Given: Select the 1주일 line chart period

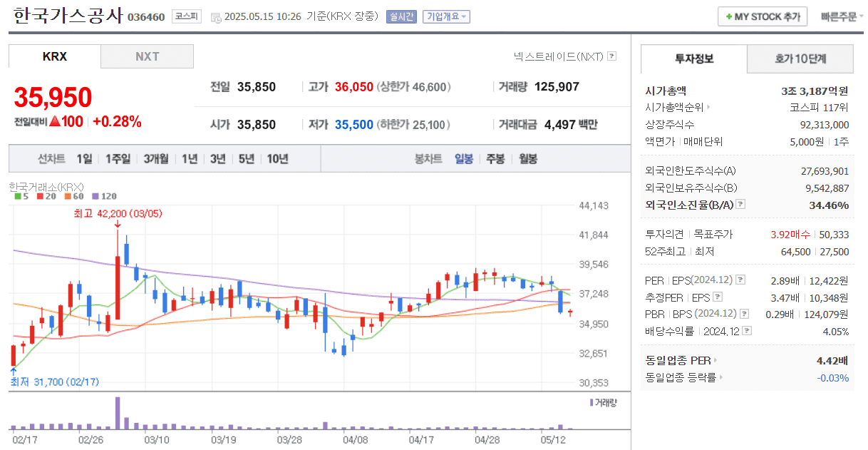Looking at the screenshot, I should [118, 159].
